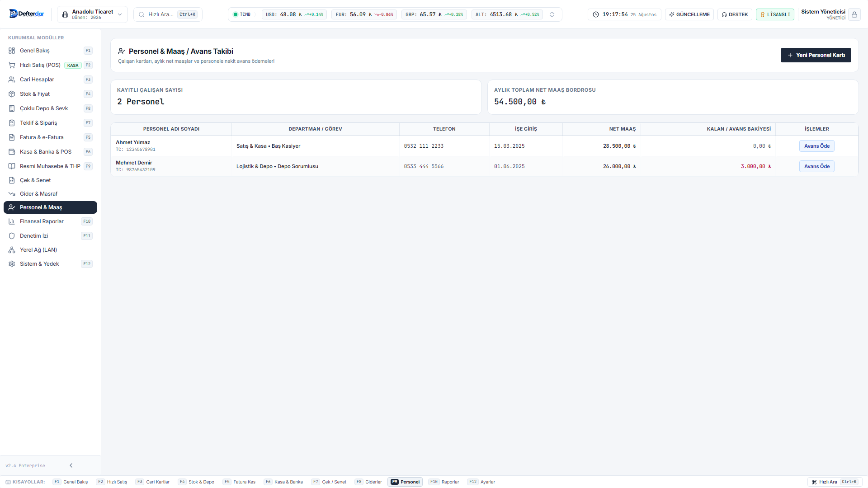This screenshot has width=868, height=488.
Task: Click F8 Giderler shortcut in footer
Action: coord(368,482)
